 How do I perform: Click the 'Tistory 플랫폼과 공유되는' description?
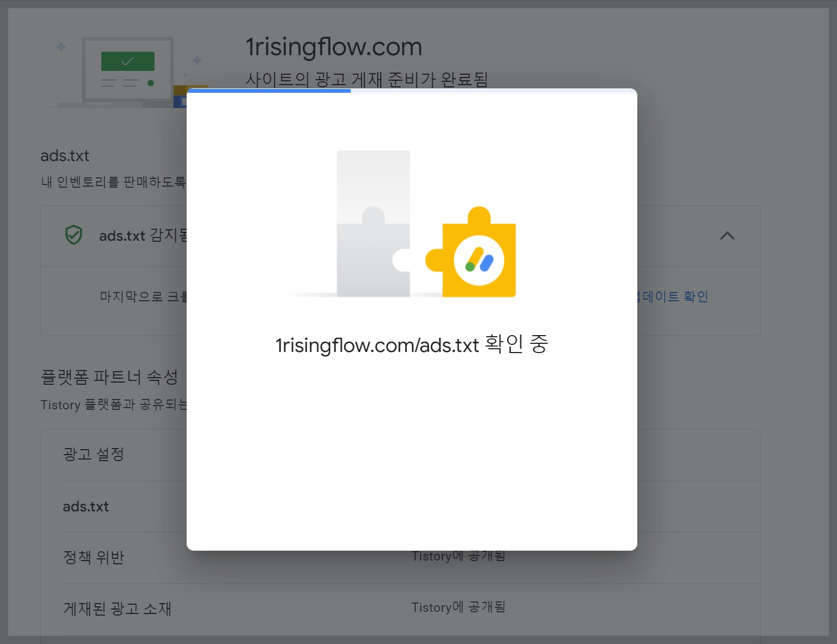[x=113, y=404]
